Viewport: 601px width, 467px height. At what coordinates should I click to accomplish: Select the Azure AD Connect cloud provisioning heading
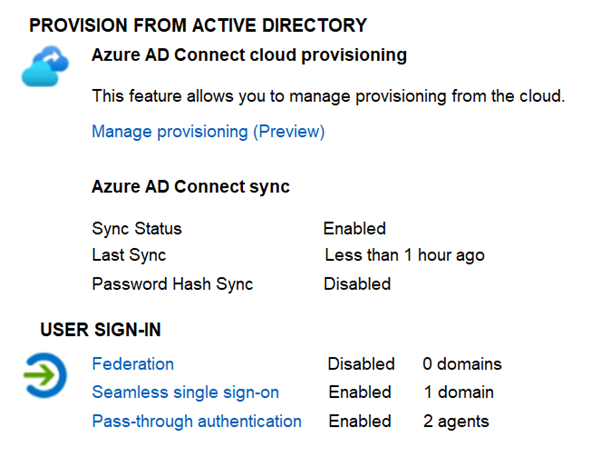point(249,55)
